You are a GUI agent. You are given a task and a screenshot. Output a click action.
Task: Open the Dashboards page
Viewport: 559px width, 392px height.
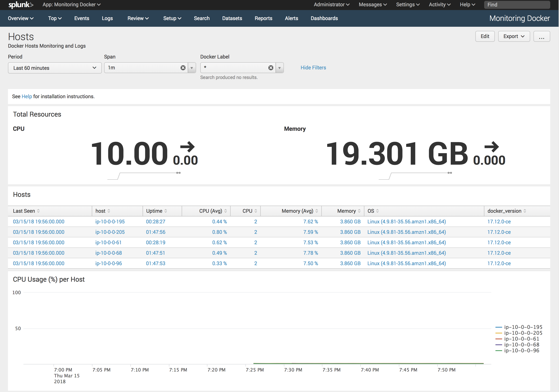[x=324, y=18]
